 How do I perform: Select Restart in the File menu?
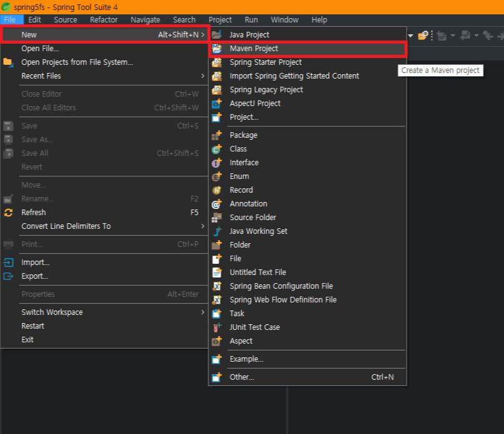point(104,326)
